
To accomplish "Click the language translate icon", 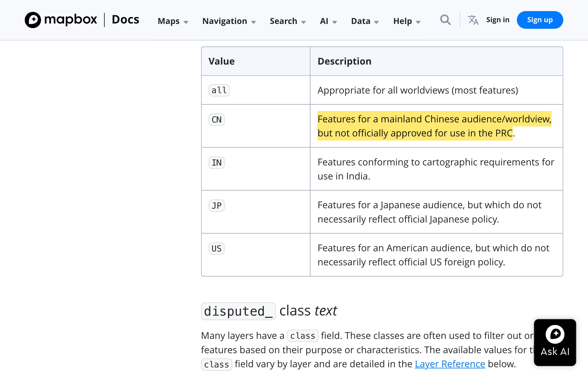I will coord(473,20).
